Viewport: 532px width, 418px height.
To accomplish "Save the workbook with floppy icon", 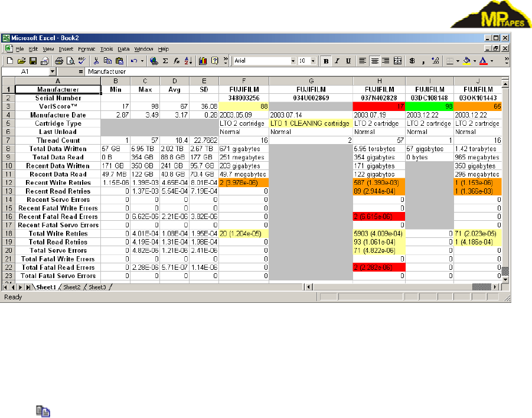I will [x=33, y=61].
